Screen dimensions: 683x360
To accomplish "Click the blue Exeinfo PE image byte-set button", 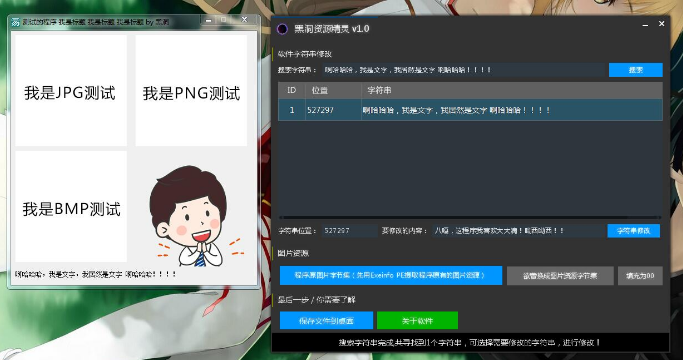I will 391,275.
